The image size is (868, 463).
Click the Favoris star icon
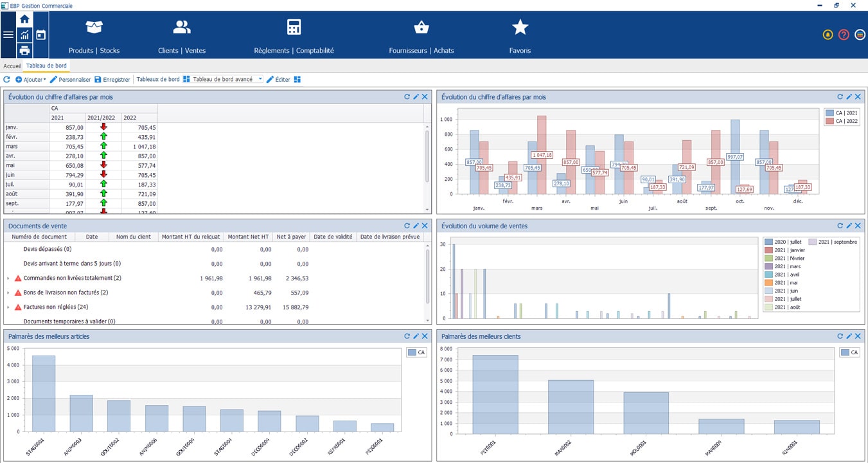tap(519, 27)
